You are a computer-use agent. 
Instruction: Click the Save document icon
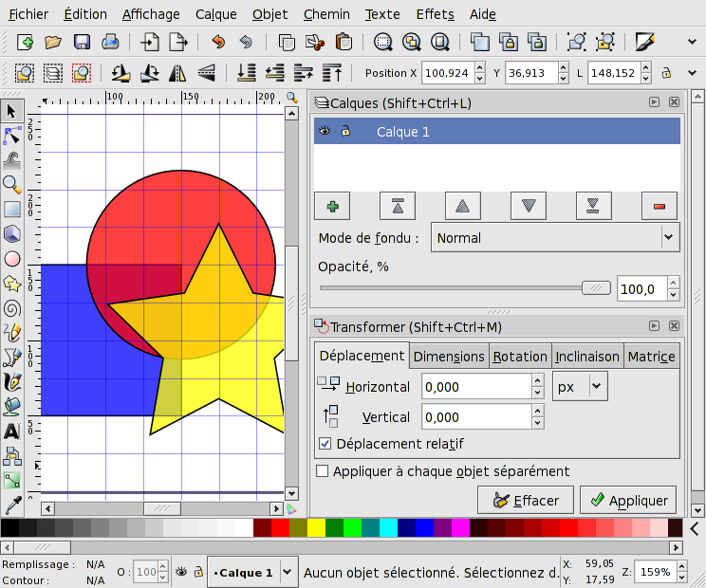click(x=82, y=42)
